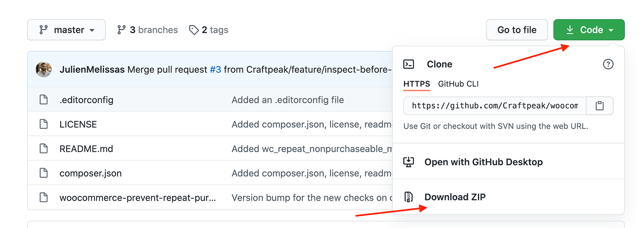
Task: Open JulienMelissas avatar profile picture
Action: tap(44, 69)
